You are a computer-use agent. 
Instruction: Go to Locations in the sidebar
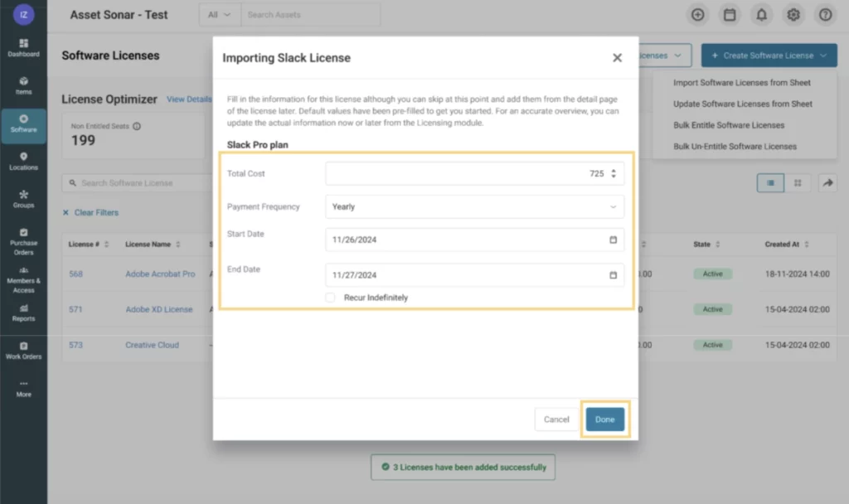pos(23,162)
